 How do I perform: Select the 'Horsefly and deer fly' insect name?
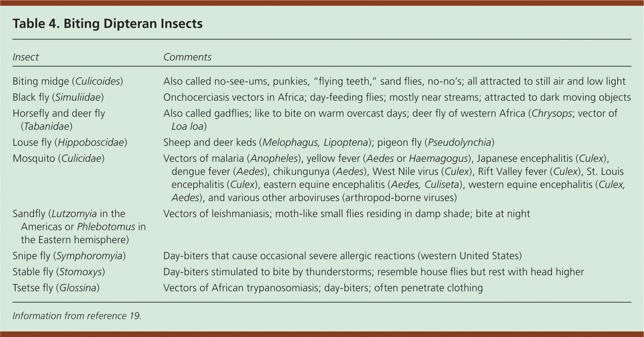pyautogui.click(x=59, y=113)
